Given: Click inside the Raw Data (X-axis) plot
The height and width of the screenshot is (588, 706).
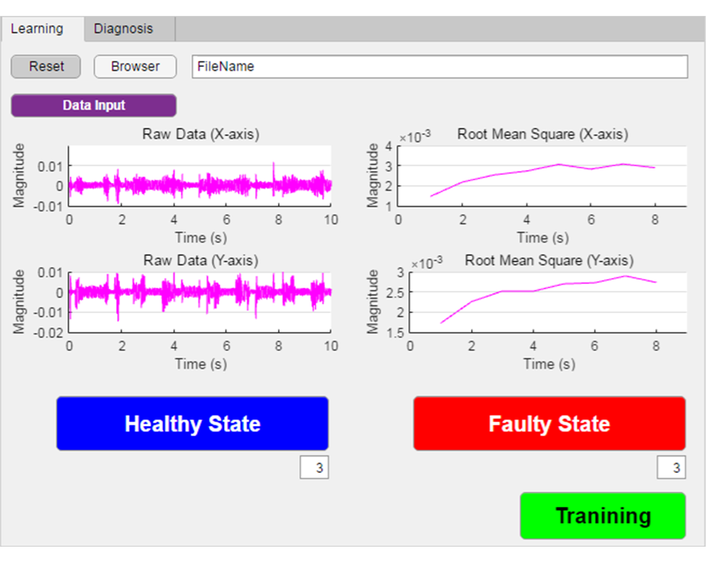Looking at the screenshot, I should coord(199,176).
